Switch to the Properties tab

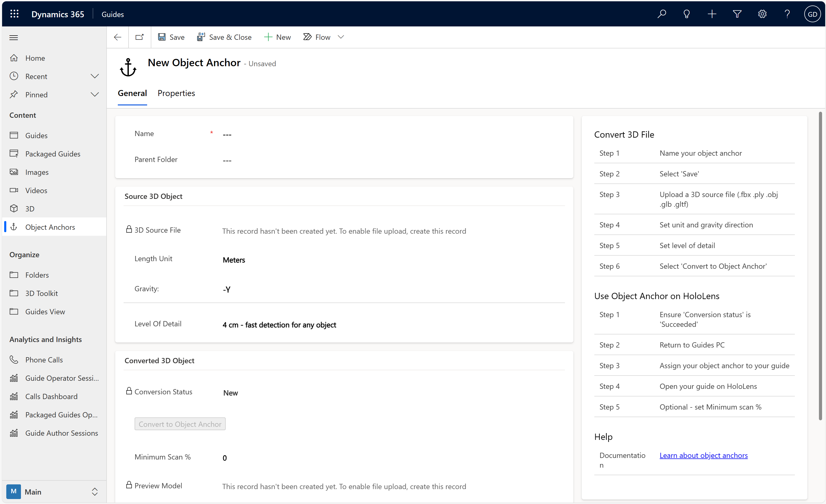click(x=176, y=93)
